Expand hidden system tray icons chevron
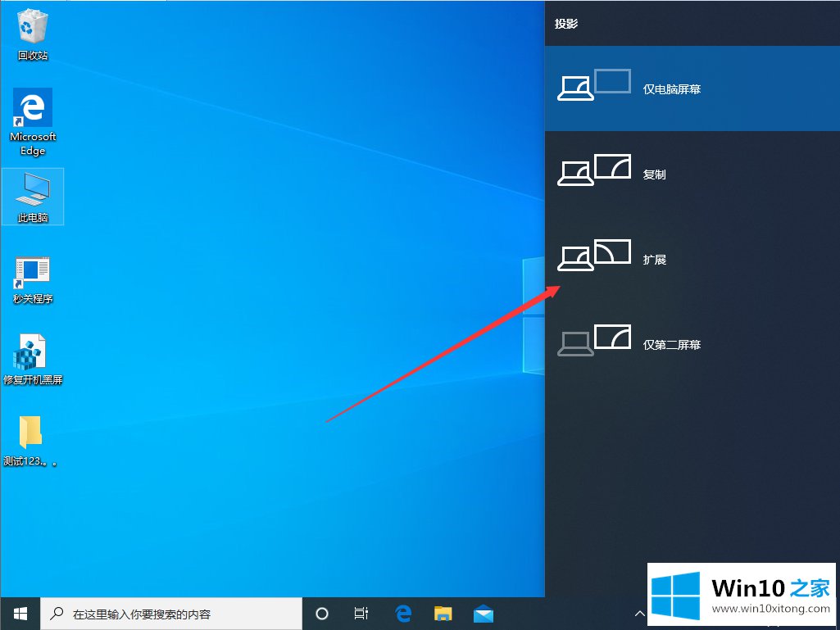This screenshot has width=840, height=630. pos(639,614)
